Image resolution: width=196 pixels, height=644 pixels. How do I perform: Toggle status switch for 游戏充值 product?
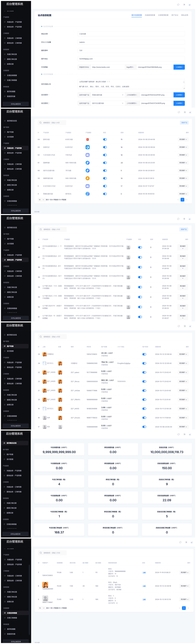pyautogui.click(x=105, y=139)
